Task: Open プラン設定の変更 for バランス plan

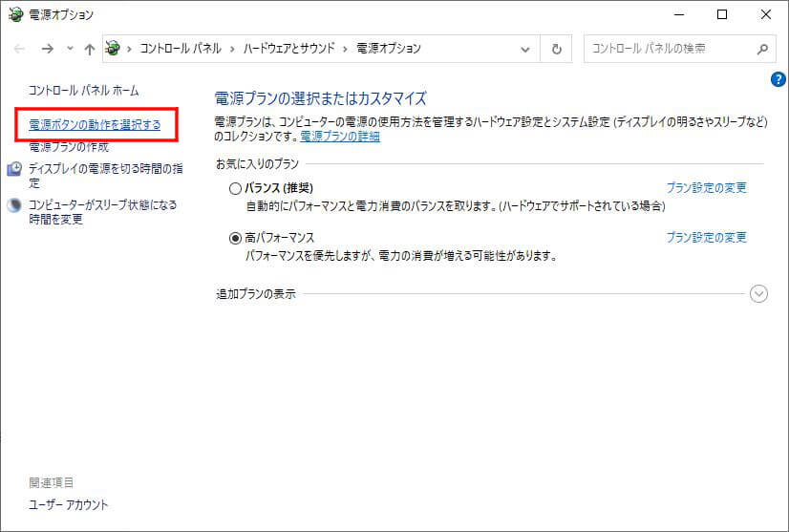Action: tap(707, 188)
